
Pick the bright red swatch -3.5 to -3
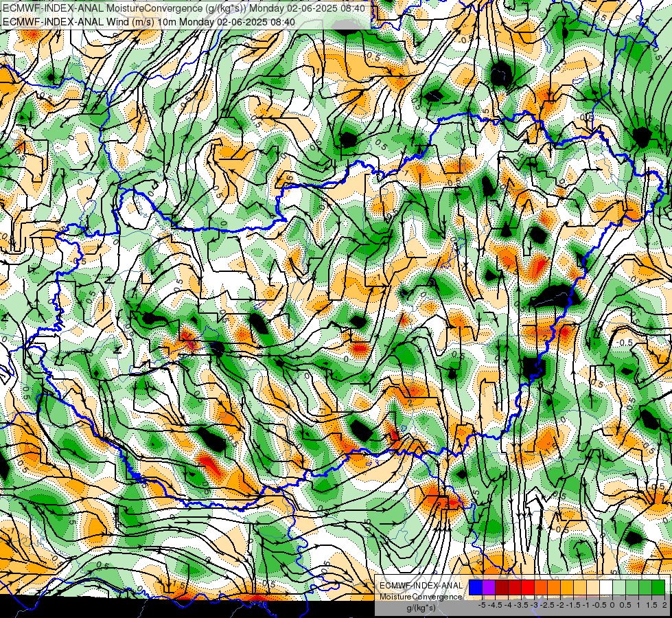click(x=528, y=588)
